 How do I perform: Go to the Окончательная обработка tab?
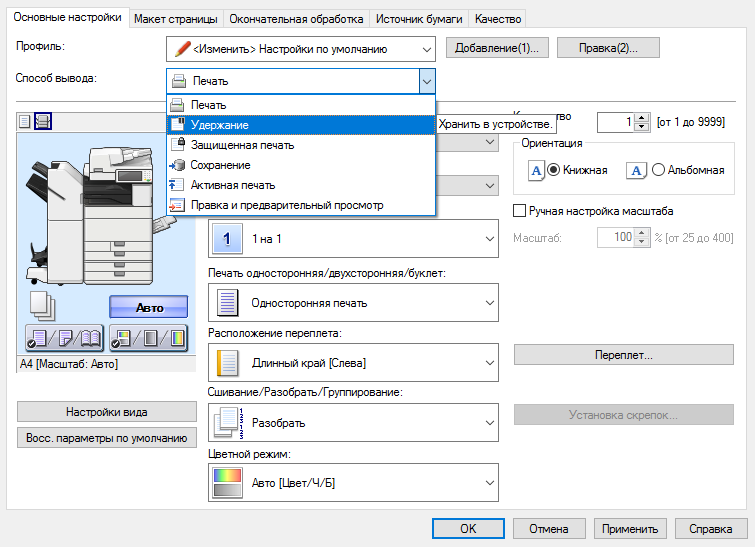(296, 19)
